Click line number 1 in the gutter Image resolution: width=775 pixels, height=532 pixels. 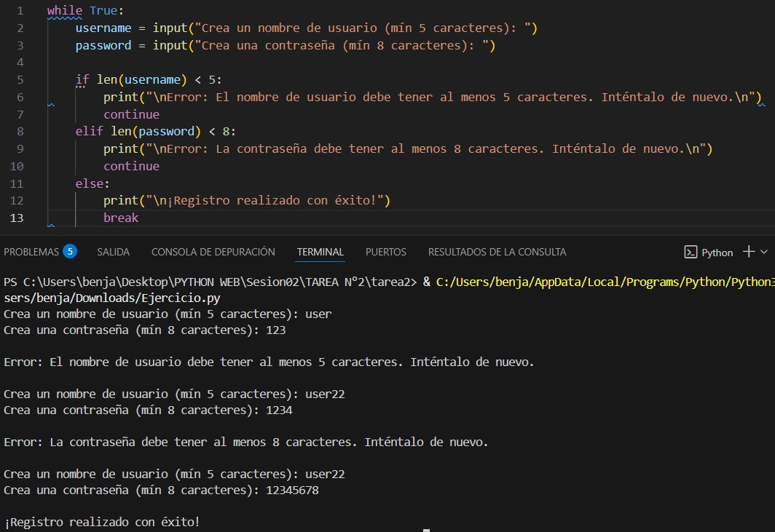coord(19,11)
